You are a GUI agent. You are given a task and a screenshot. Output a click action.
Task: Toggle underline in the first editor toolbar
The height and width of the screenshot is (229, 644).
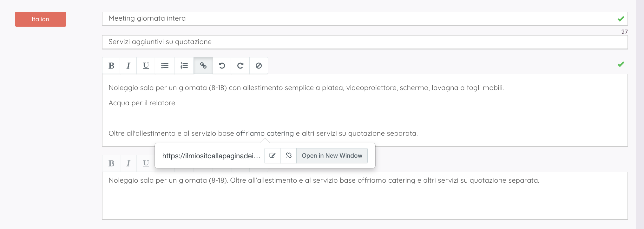(146, 66)
